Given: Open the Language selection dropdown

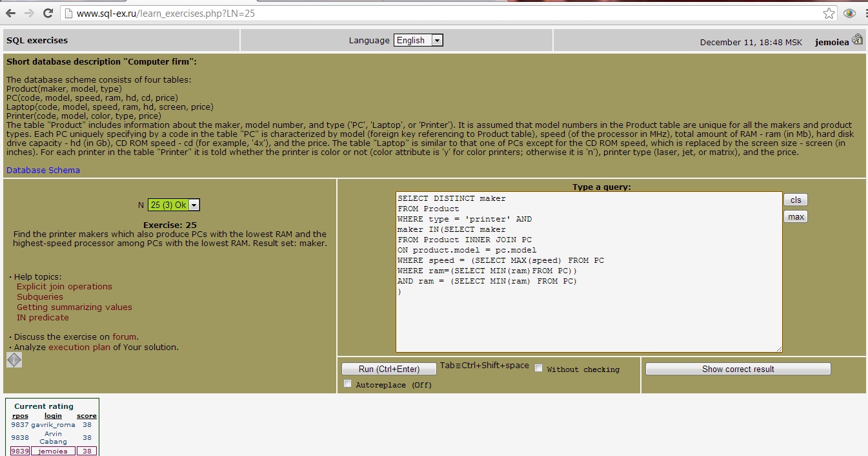Looking at the screenshot, I should click(438, 40).
